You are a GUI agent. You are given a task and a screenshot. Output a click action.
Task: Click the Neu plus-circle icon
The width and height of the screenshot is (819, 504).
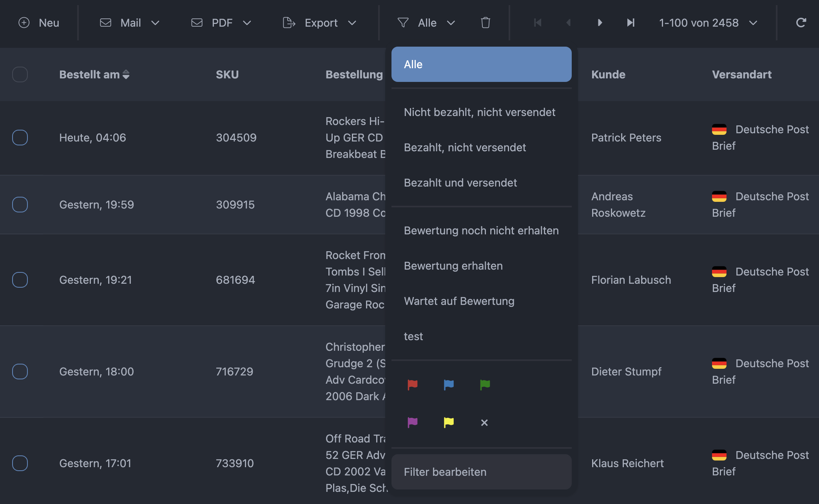point(24,23)
